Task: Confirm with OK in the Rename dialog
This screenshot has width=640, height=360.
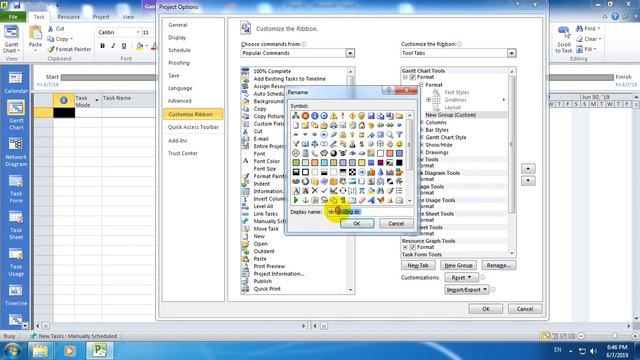Action: tap(356, 224)
